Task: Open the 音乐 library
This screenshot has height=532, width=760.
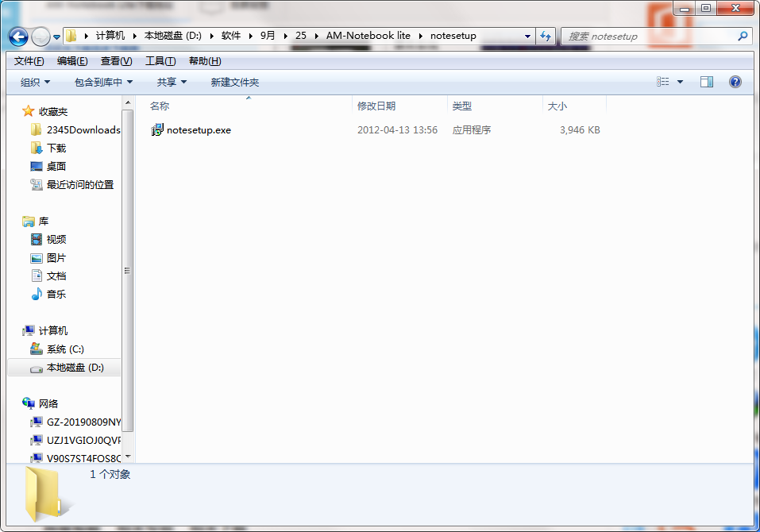Action: click(x=48, y=294)
